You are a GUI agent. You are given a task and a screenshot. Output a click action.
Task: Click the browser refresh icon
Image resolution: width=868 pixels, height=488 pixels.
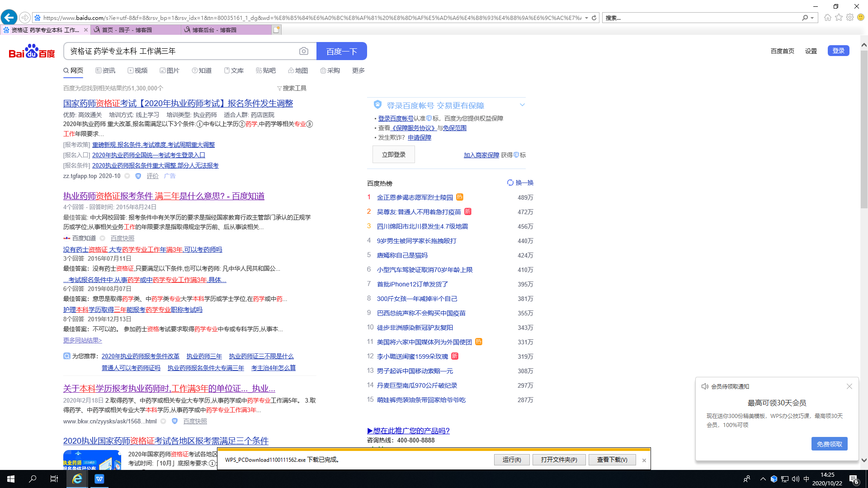pos(594,18)
